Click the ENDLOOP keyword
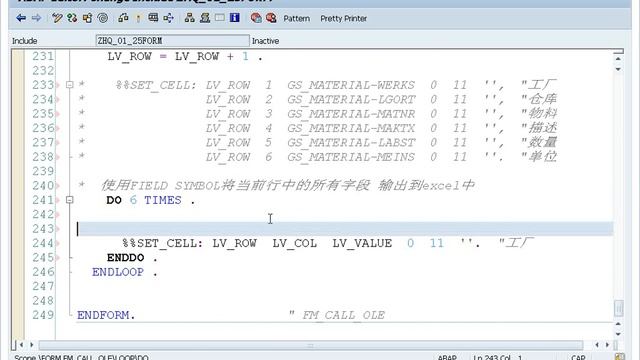640x360 pixels. (x=118, y=272)
